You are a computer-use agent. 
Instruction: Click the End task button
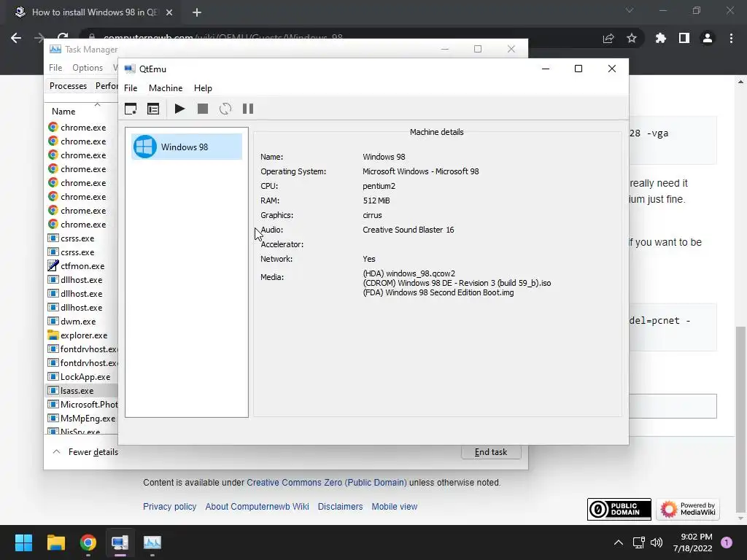click(491, 452)
